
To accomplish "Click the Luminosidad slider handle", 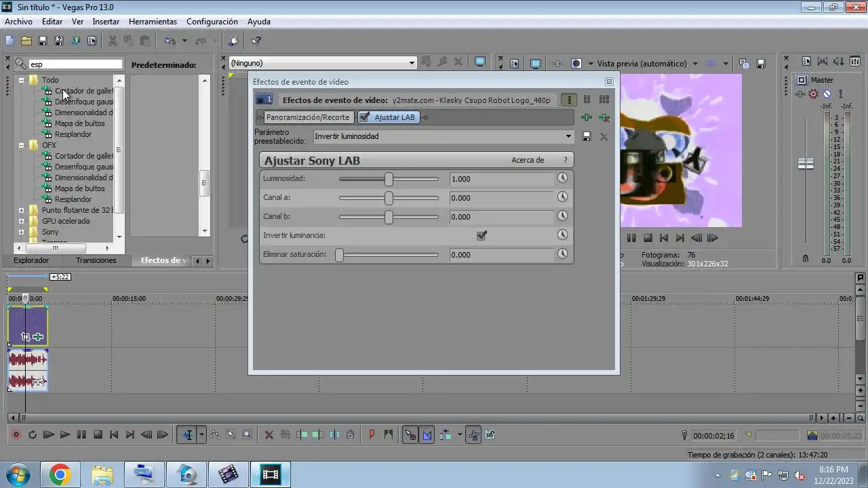I will (389, 179).
